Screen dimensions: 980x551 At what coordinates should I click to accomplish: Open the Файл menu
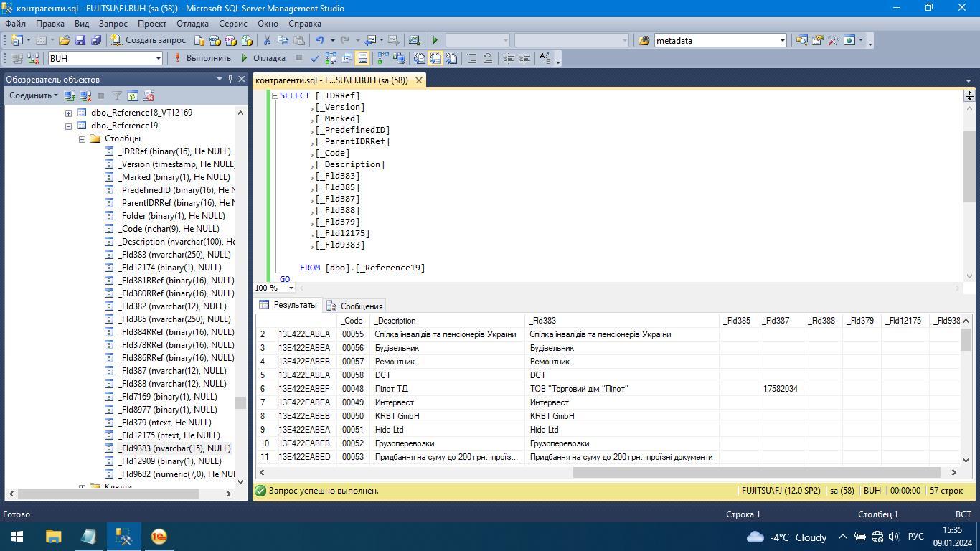tap(15, 23)
